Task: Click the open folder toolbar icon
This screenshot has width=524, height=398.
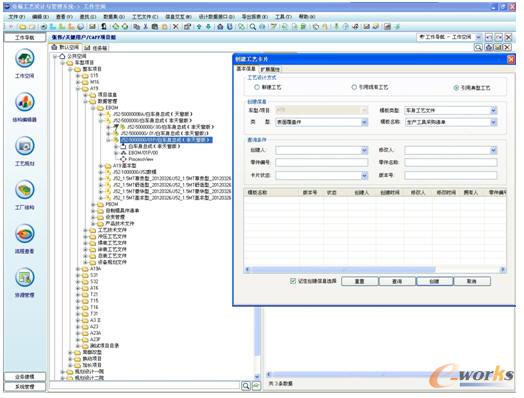Action: [x=22, y=27]
